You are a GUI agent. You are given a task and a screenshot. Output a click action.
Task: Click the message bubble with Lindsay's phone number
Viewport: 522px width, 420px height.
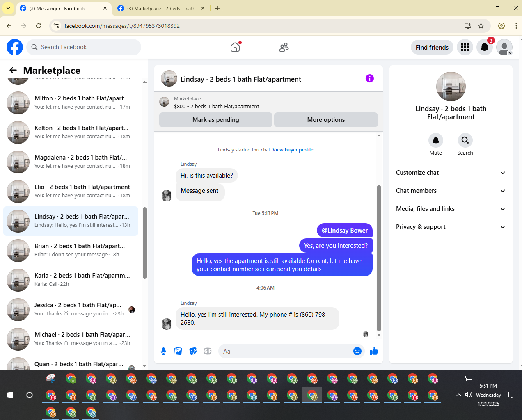tap(257, 318)
